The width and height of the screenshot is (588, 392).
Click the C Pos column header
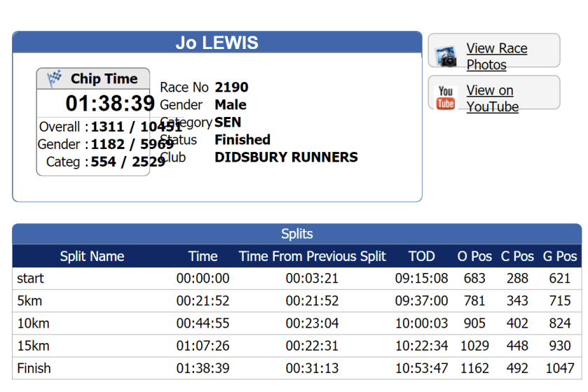517,256
